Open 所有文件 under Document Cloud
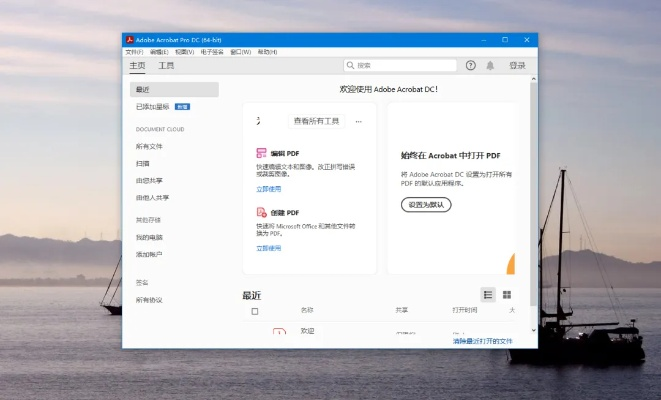Screen dimensions: 661x400 (x=149, y=146)
